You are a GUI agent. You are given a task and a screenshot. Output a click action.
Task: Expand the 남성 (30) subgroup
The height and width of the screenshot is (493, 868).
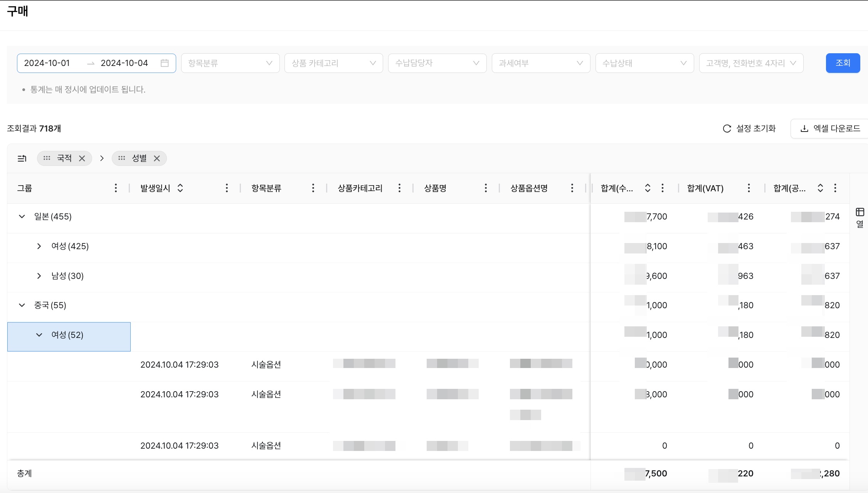pos(39,276)
